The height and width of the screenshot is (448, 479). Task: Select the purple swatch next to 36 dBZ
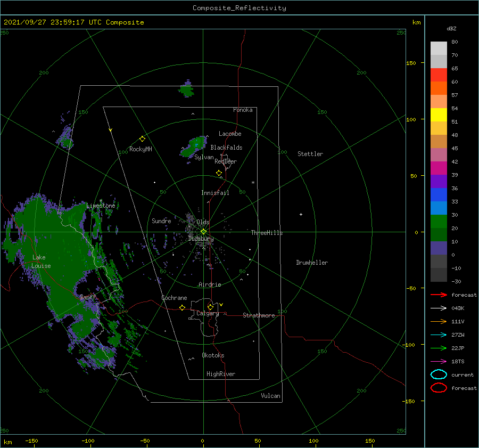click(439, 181)
